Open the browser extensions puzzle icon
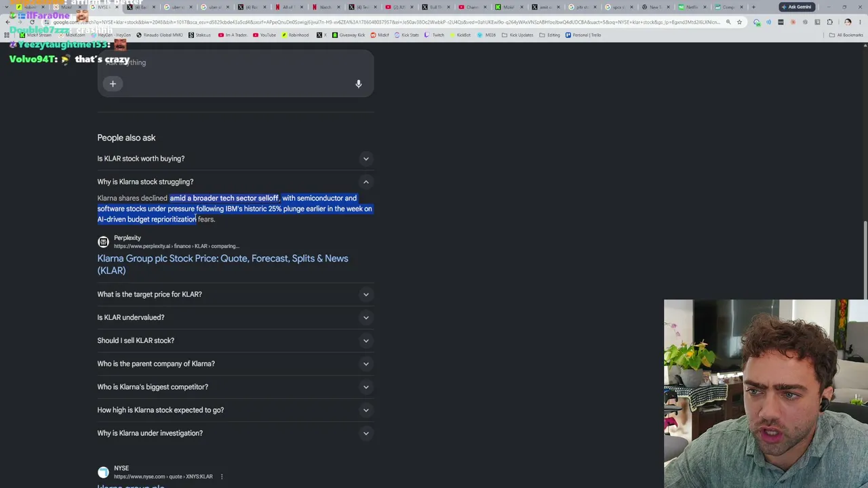The width and height of the screenshot is (868, 488). tap(829, 22)
